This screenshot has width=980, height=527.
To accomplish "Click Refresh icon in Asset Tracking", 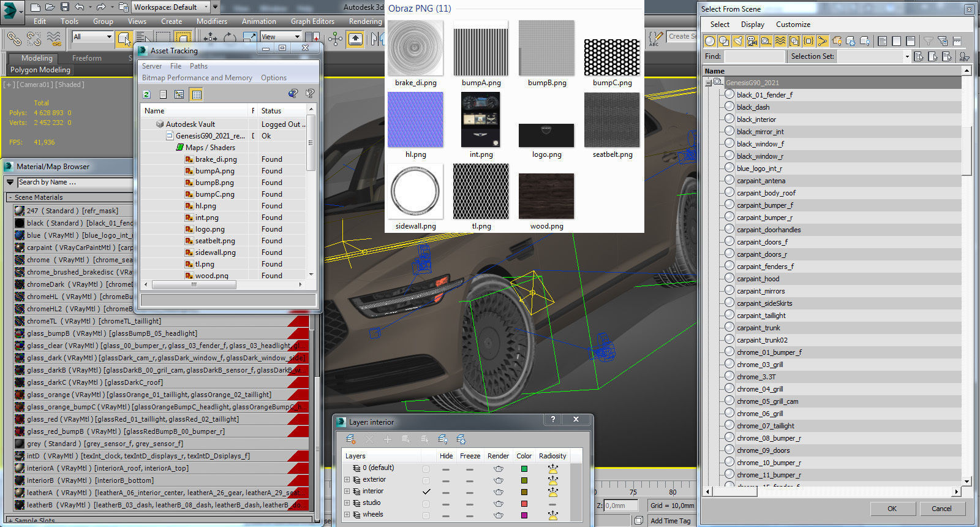I will click(146, 94).
